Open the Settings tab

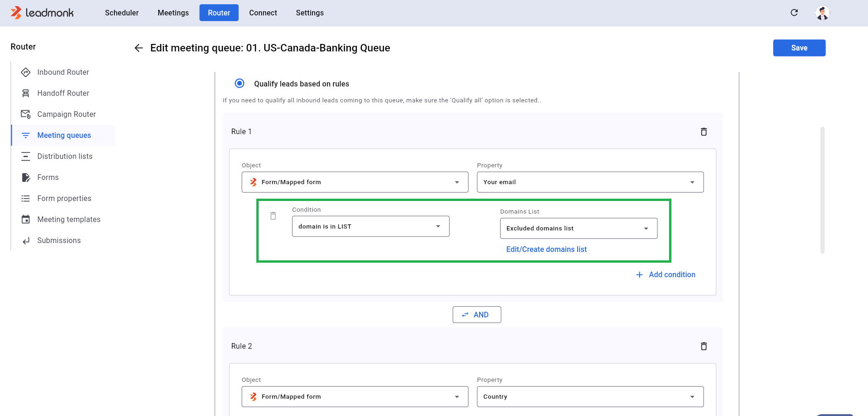pyautogui.click(x=310, y=13)
